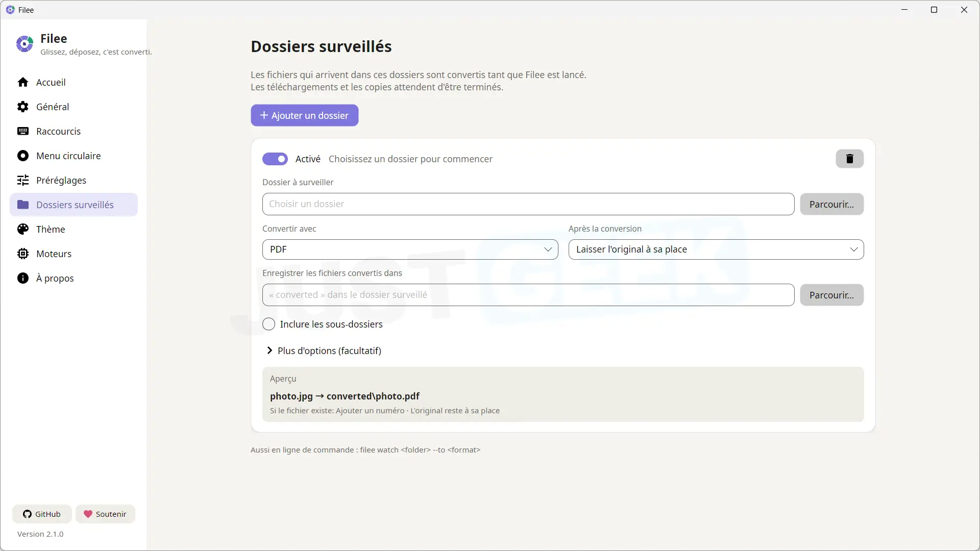Open the À propos page
Viewport: 980px width, 551px height.
[73, 278]
